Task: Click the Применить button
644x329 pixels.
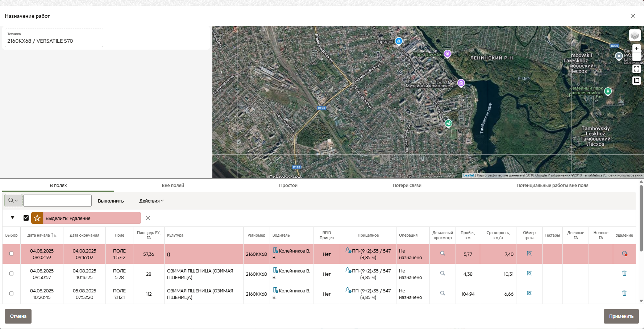Action: [x=621, y=316]
